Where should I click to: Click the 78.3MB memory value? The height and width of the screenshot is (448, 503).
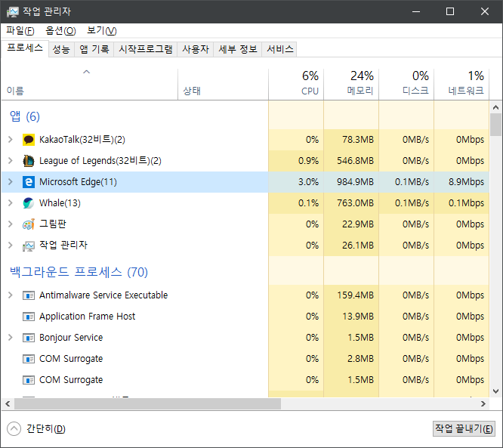(x=358, y=140)
